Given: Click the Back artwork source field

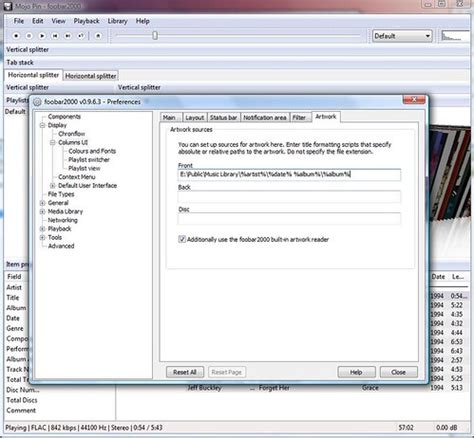Looking at the screenshot, I should [x=289, y=196].
